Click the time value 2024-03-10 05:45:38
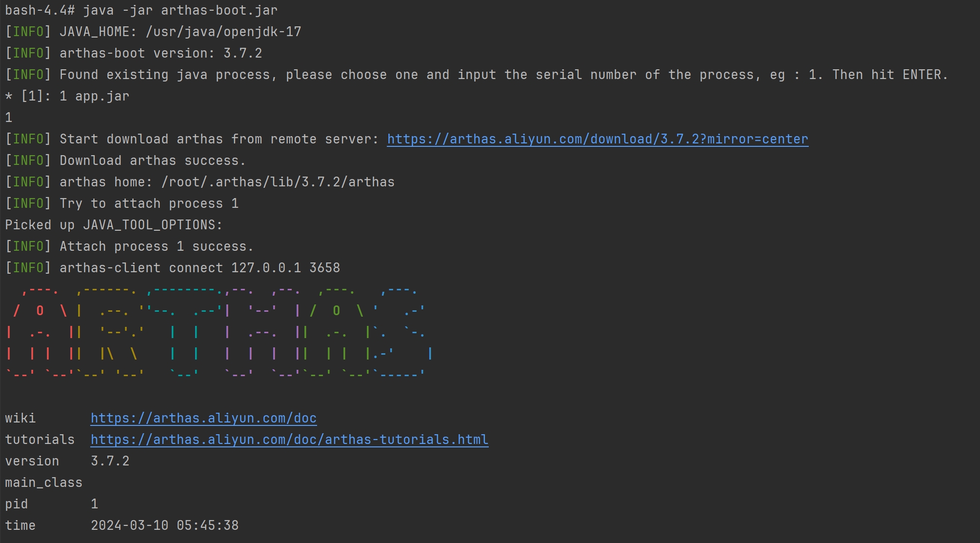Screen dimensions: 980x543 pyautogui.click(x=165, y=525)
